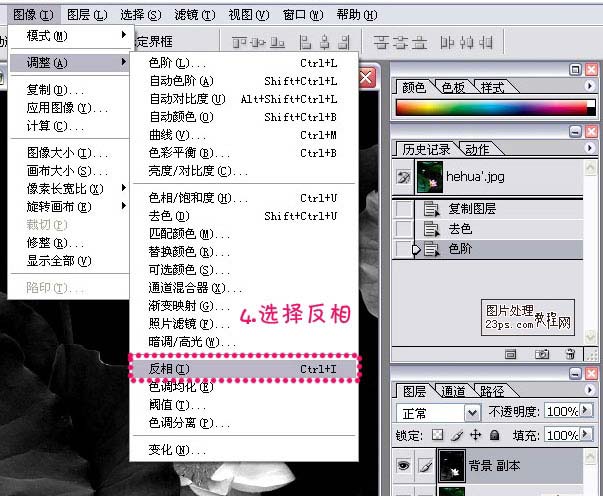Screen dimensions: 603x496
Task: Click the 去色 history state icon
Action: pyautogui.click(x=431, y=229)
